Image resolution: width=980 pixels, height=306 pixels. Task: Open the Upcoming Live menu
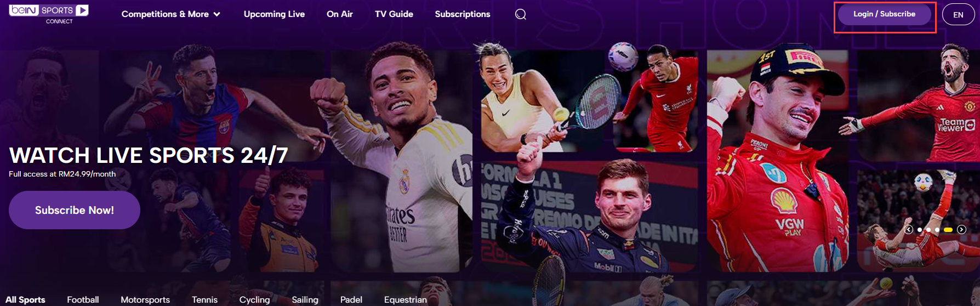pos(274,14)
